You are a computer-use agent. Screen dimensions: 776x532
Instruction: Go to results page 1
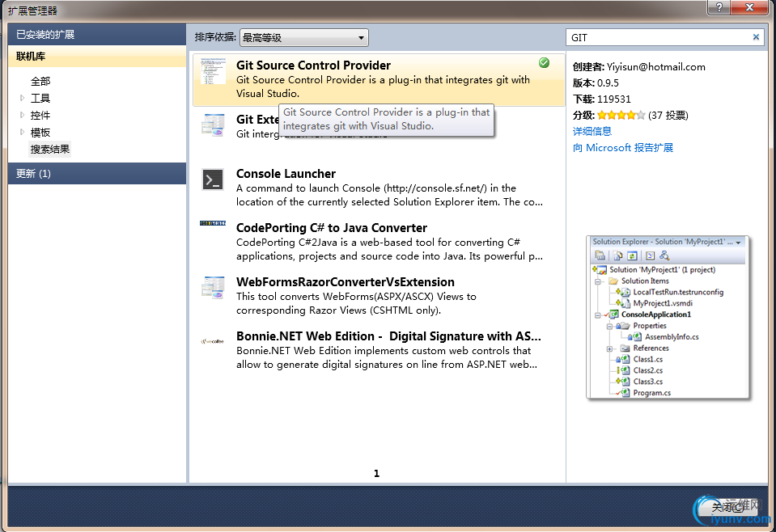coord(376,474)
